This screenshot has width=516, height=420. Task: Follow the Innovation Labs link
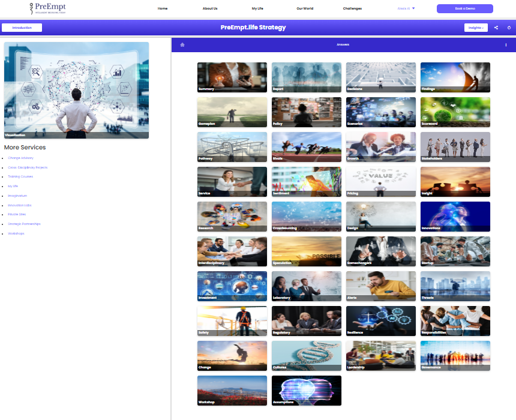(20, 205)
